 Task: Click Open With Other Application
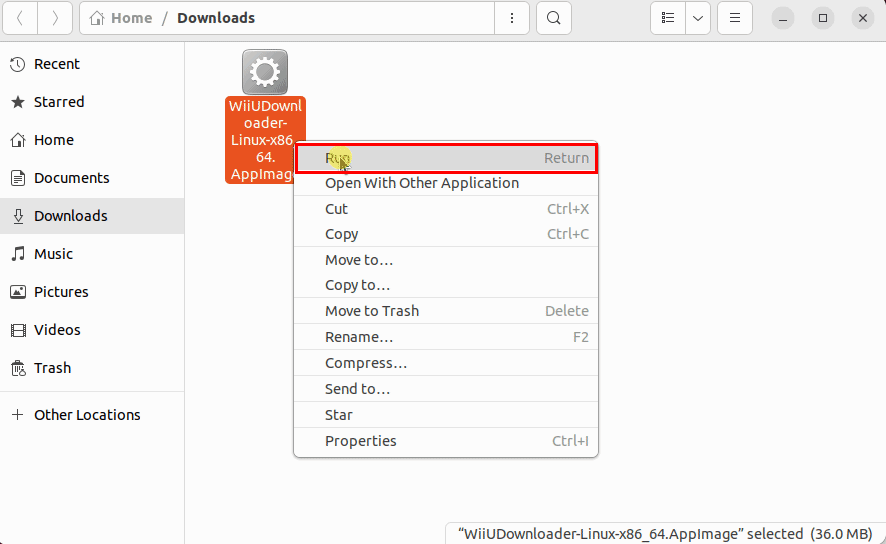pyautogui.click(x=422, y=183)
